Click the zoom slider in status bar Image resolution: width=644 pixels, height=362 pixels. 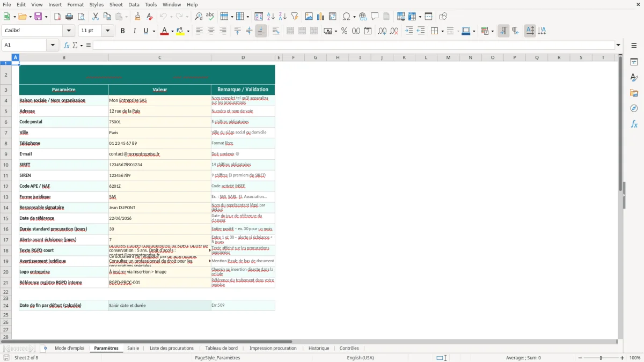601,358
